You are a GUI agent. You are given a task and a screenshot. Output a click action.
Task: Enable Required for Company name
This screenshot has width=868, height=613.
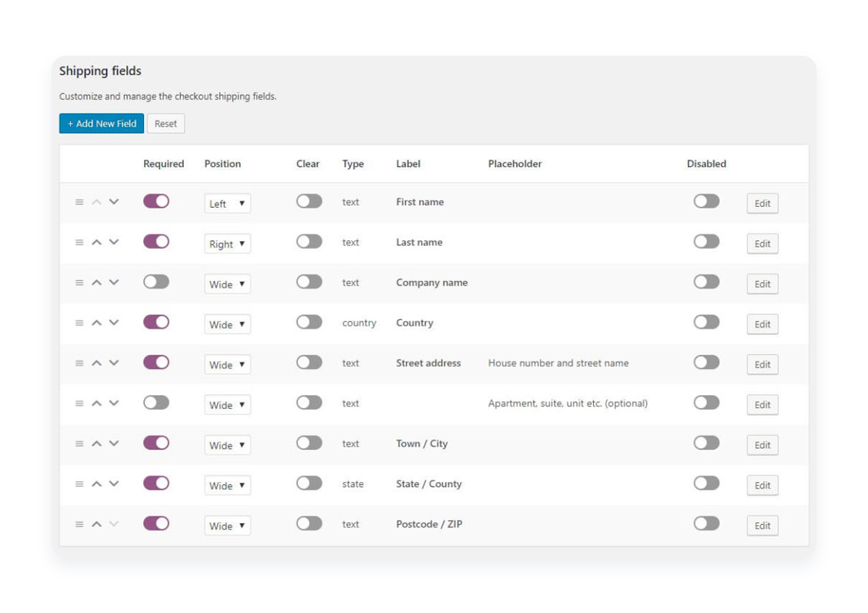coord(156,282)
